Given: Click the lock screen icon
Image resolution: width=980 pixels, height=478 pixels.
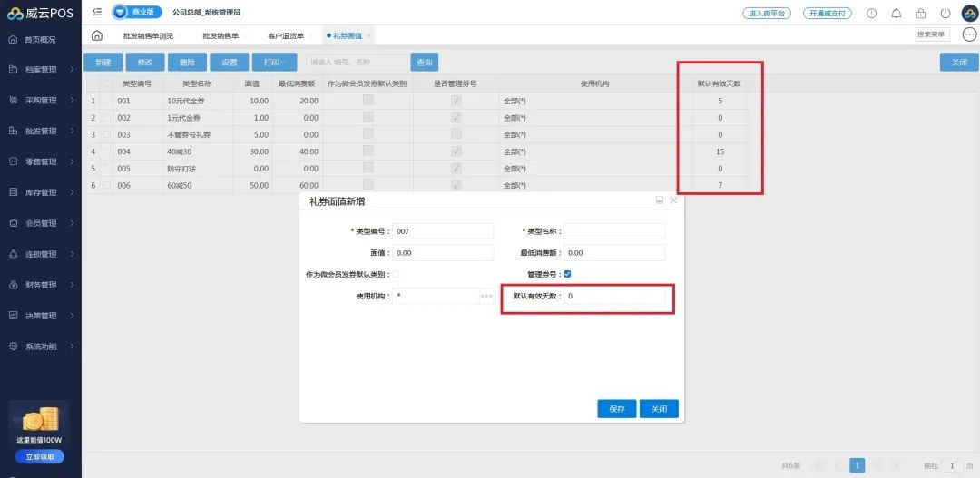Looking at the screenshot, I should click(x=921, y=14).
